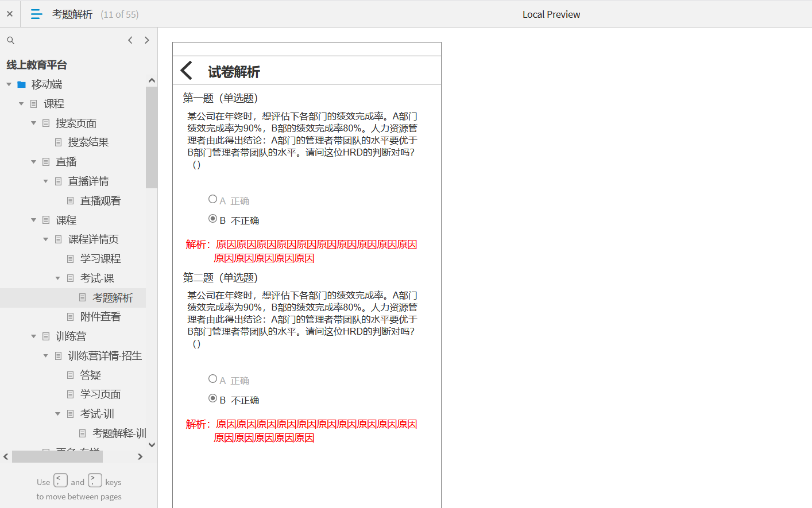Click page icon next to 附件查看

click(71, 317)
